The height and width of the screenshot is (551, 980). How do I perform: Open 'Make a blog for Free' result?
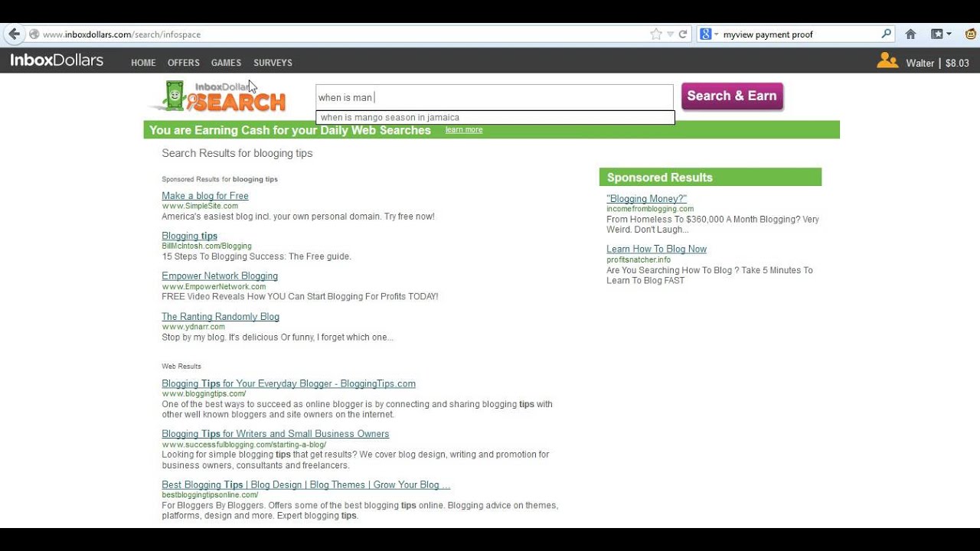tap(205, 196)
